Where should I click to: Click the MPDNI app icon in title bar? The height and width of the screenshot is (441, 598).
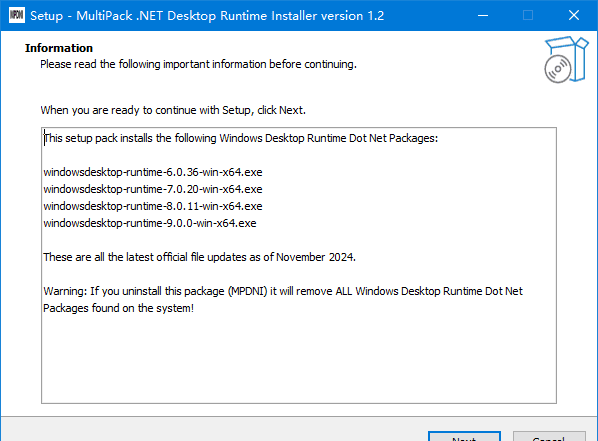pyautogui.click(x=16, y=15)
